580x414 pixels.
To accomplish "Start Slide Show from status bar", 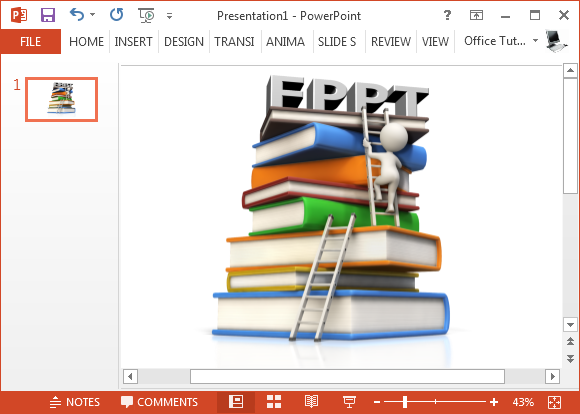I will [x=349, y=402].
